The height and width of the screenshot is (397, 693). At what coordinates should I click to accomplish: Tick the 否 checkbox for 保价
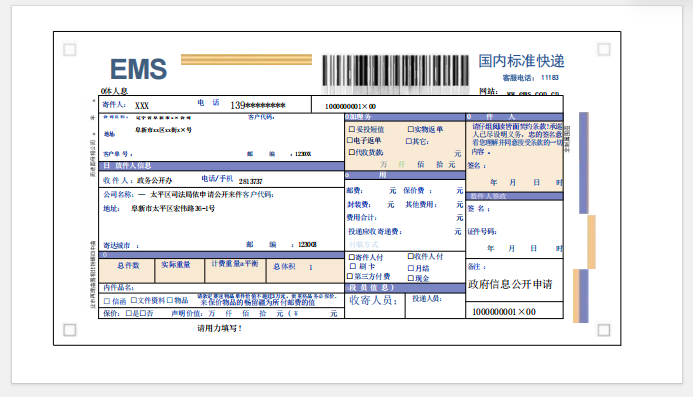pyautogui.click(x=143, y=313)
